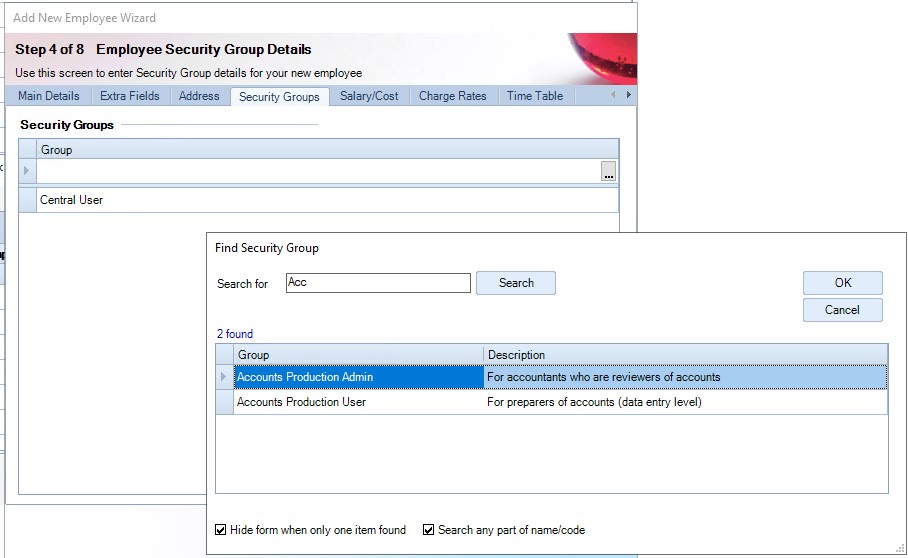
Task: Toggle Hide form when only one item found
Action: tap(220, 530)
